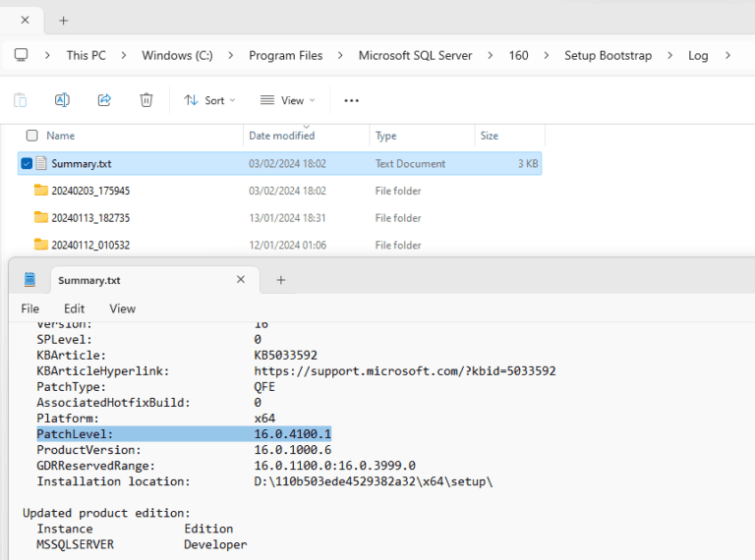Expand the chevron after Log in breadcrumb
Screen dimensions: 755x560
[727, 55]
